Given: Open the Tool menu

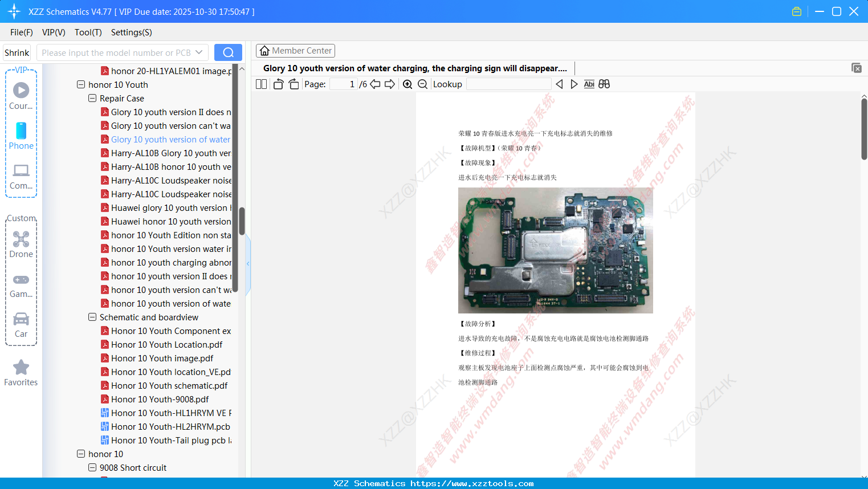Looking at the screenshot, I should coord(88,32).
